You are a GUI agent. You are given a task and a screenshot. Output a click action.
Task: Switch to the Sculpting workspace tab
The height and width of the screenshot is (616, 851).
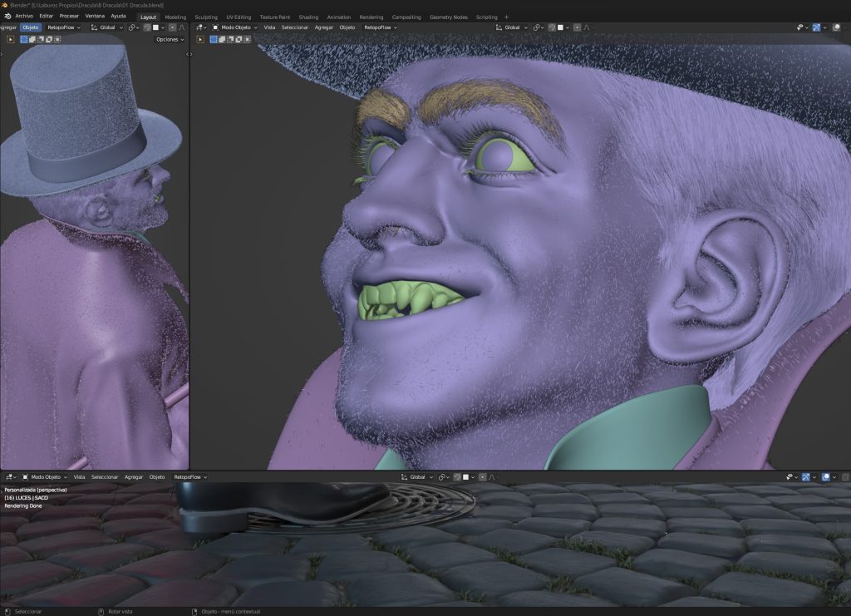point(206,17)
